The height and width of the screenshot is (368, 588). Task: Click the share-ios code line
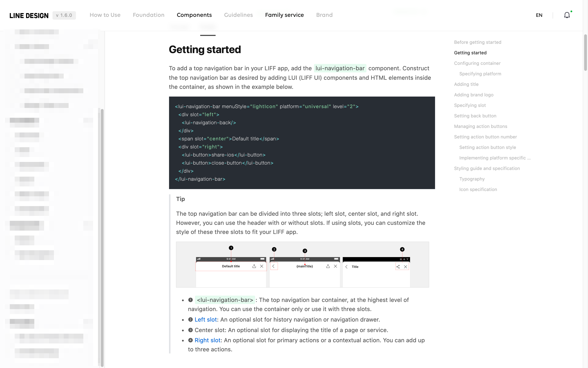(x=223, y=155)
